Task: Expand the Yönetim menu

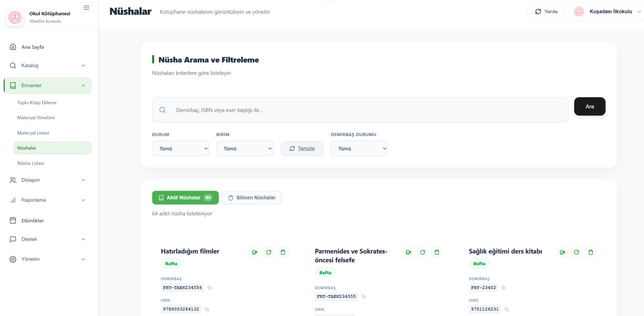Action: 48,259
